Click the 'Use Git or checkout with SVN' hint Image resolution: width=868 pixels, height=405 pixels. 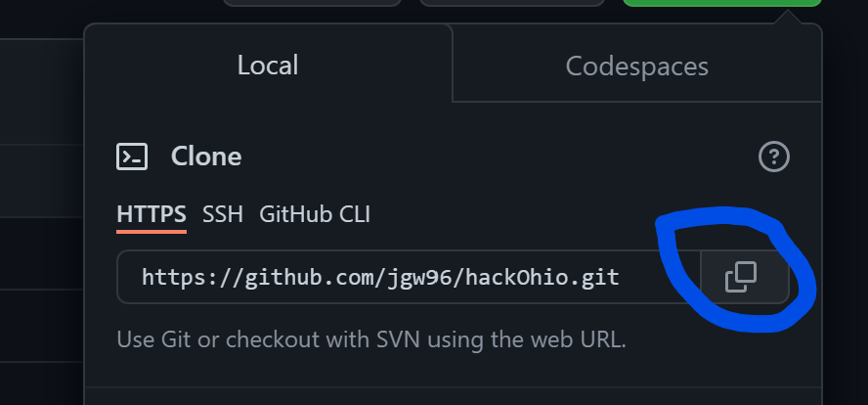[x=370, y=340]
